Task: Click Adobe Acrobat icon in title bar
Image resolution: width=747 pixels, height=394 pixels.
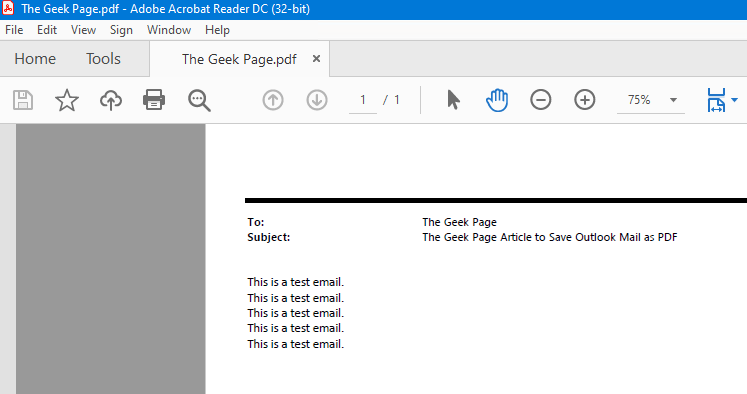Action: (8, 8)
